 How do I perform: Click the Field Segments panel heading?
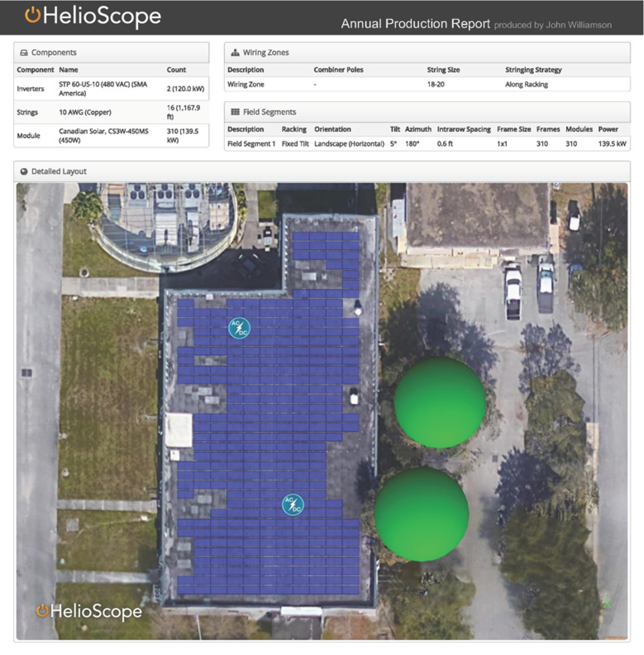pos(270,112)
